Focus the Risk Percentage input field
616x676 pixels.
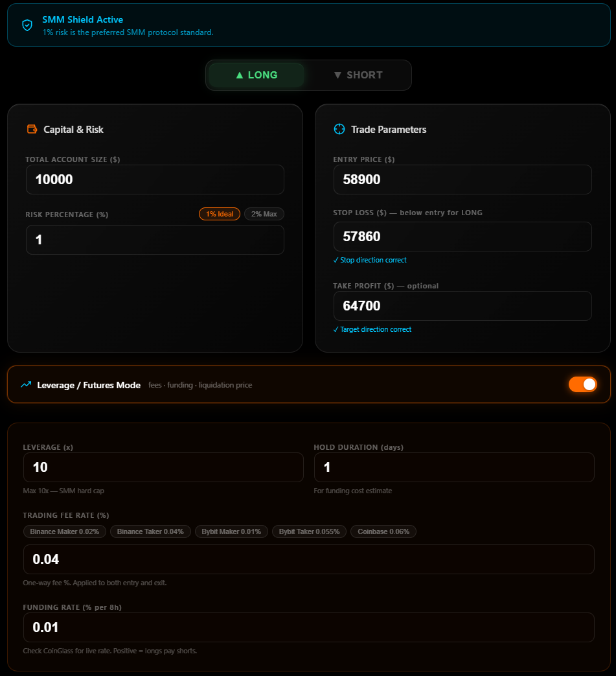point(155,240)
